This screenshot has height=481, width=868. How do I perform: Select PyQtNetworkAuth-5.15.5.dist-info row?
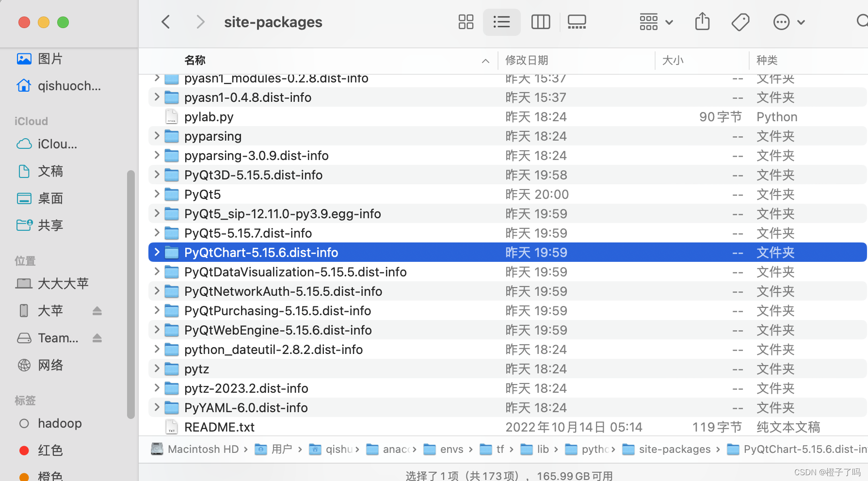pyautogui.click(x=507, y=291)
